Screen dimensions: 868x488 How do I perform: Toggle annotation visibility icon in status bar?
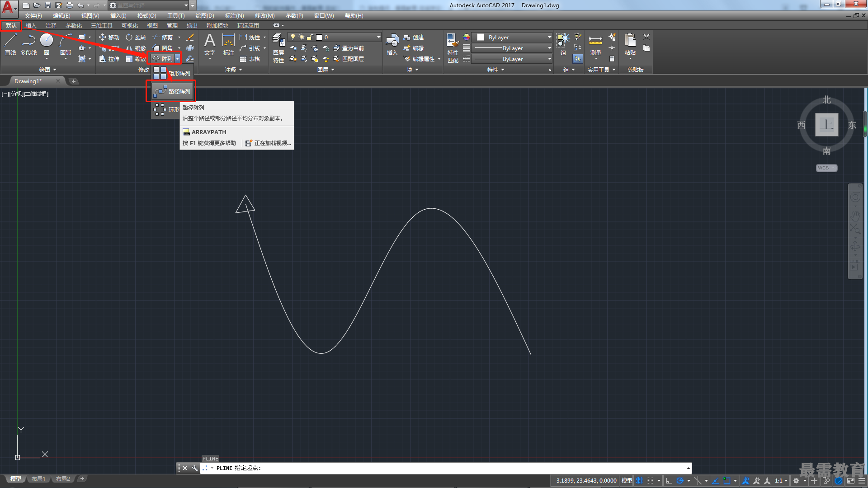point(746,480)
